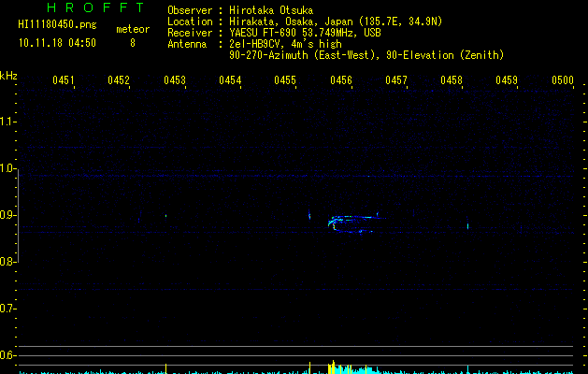Click the 0.9 kHz frequency label
The width and height of the screenshot is (588, 374).
[x=7, y=215]
